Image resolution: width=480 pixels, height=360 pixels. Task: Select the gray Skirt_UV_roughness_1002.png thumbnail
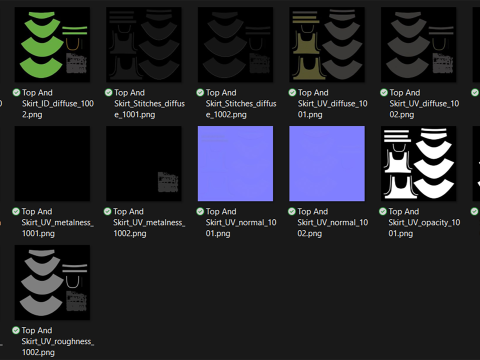52,283
